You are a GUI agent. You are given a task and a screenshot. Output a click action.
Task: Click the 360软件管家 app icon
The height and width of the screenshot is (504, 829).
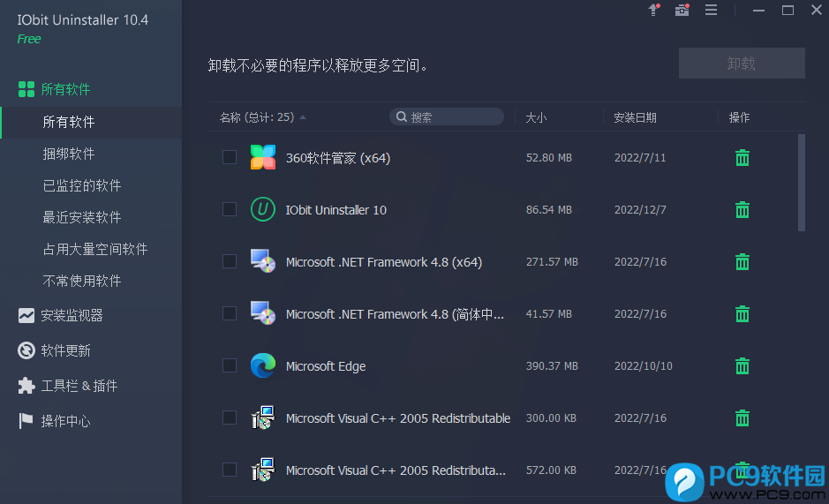click(x=263, y=157)
